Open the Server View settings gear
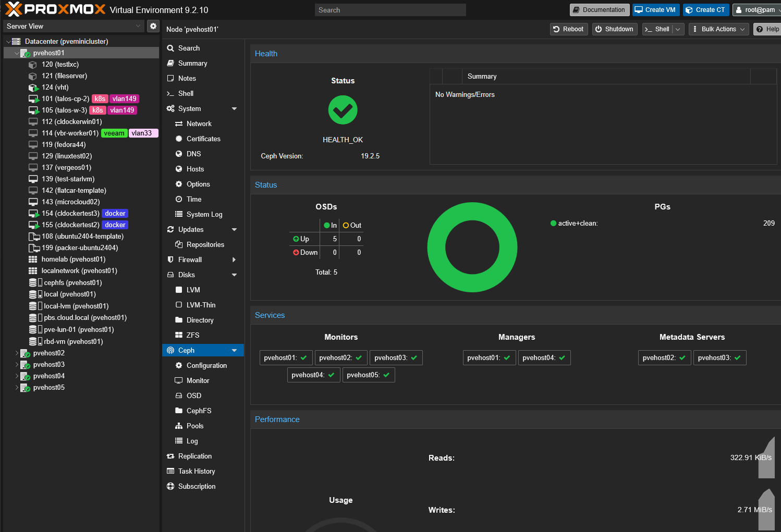Viewport: 781px width, 532px height. tap(153, 26)
